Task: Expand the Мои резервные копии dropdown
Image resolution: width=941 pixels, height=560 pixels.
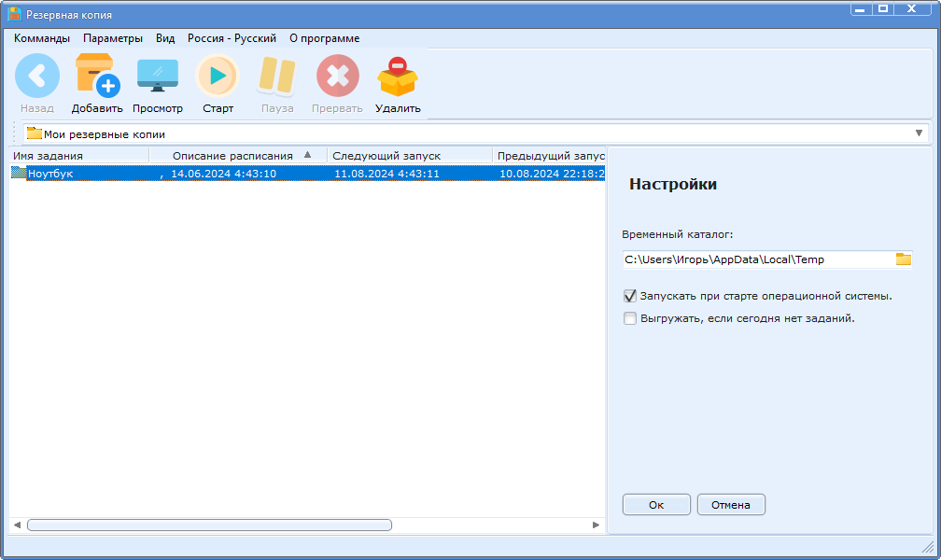Action: coord(920,133)
